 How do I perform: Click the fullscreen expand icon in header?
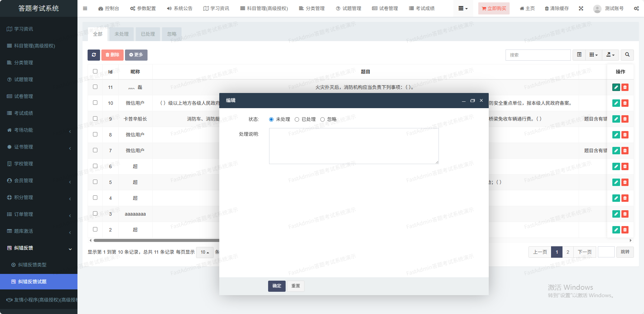click(x=581, y=8)
